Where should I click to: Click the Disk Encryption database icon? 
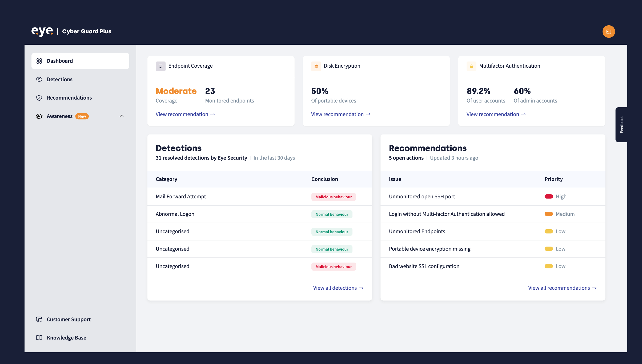[x=316, y=66]
